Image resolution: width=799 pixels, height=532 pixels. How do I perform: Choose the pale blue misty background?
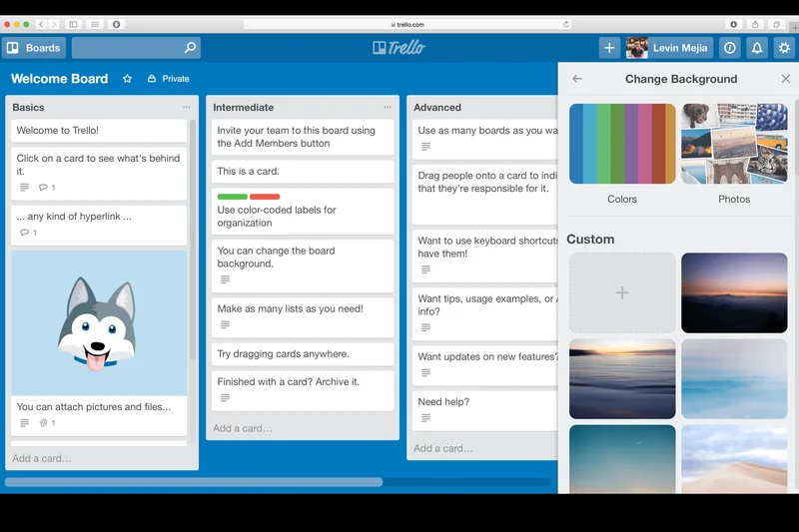pos(734,378)
